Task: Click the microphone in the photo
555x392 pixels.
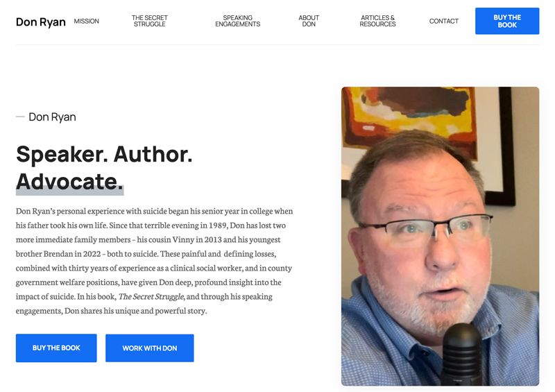Action: (x=461, y=354)
